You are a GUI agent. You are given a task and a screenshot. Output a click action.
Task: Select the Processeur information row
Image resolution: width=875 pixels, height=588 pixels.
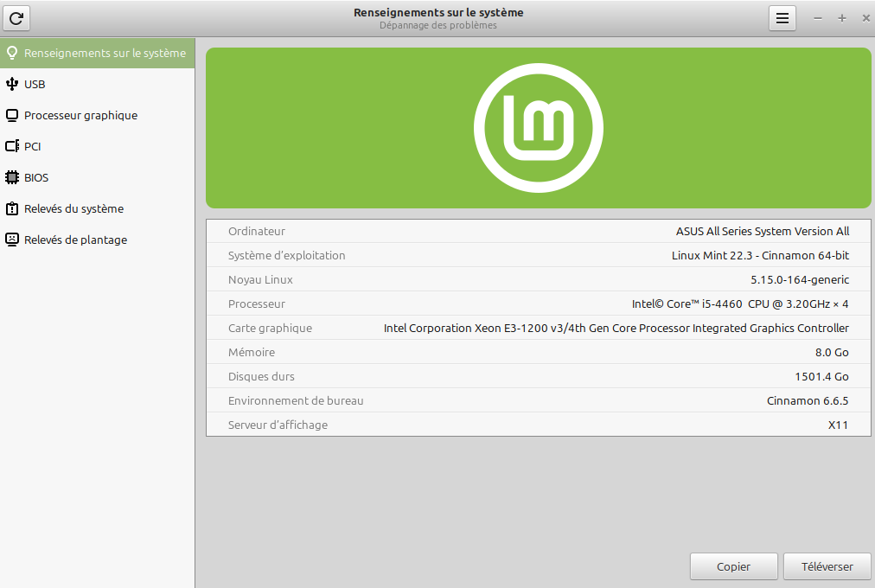coord(538,304)
